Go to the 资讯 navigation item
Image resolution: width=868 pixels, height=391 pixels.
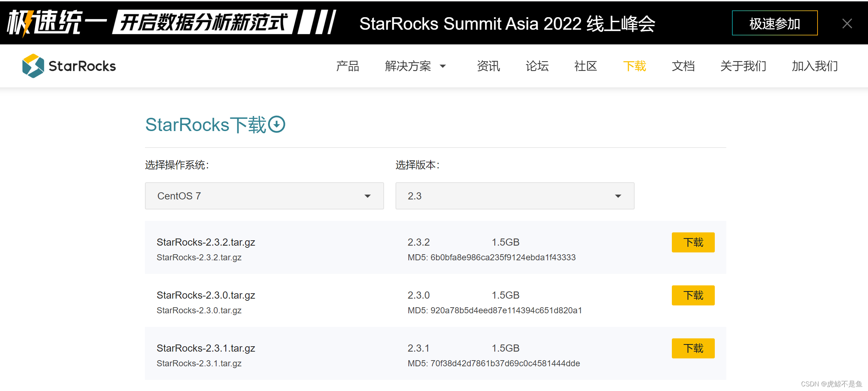[x=488, y=66]
